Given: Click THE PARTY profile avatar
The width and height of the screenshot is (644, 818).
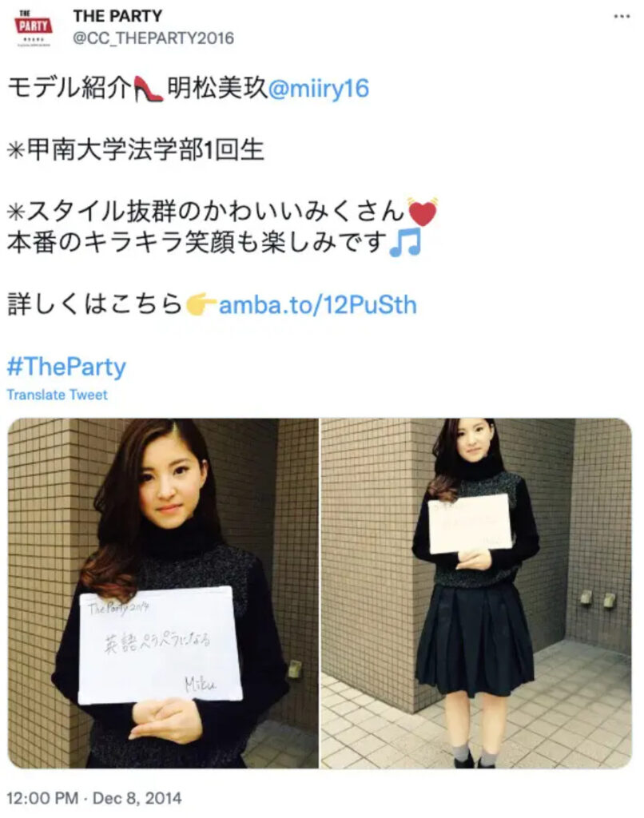Looking at the screenshot, I should (34, 29).
